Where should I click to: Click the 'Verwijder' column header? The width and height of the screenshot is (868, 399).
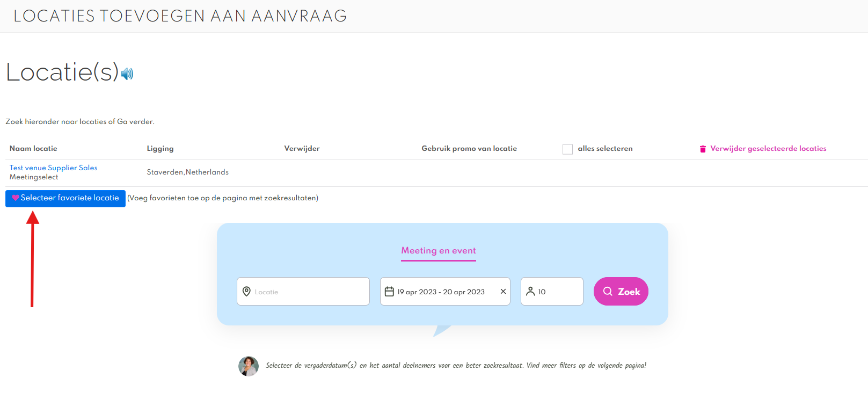pyautogui.click(x=302, y=149)
